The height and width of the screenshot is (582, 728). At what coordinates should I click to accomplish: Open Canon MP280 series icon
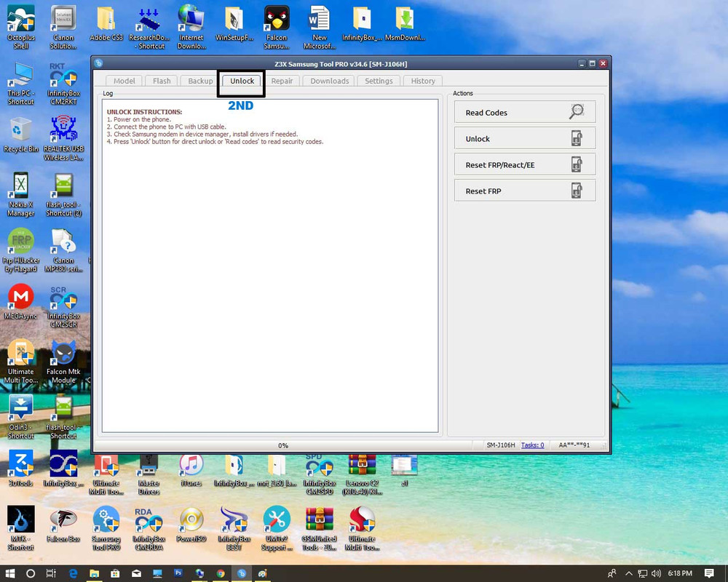(x=63, y=250)
